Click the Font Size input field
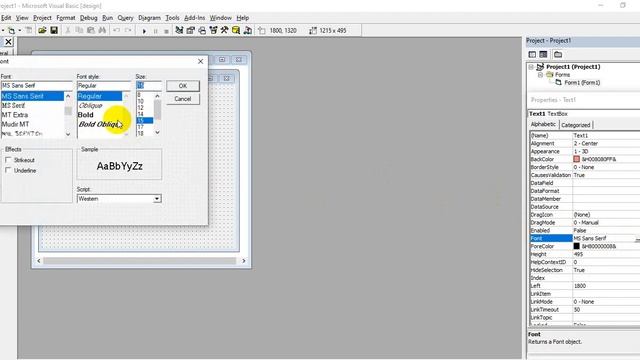 tap(149, 86)
